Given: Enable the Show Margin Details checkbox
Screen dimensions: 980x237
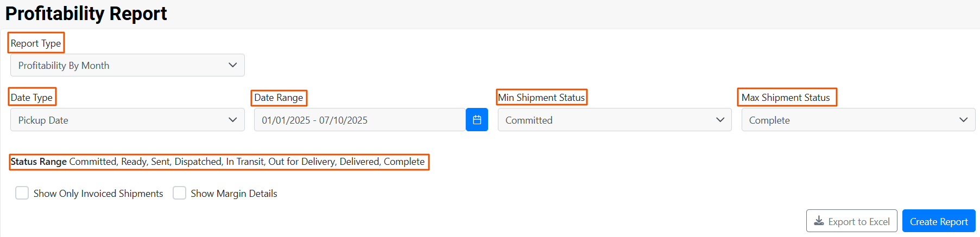Looking at the screenshot, I should (179, 193).
